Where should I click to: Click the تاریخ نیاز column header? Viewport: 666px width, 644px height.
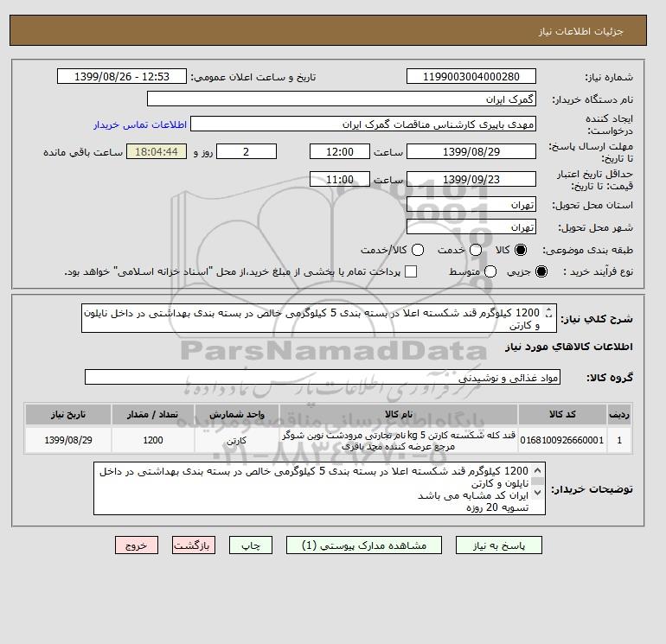(68, 415)
